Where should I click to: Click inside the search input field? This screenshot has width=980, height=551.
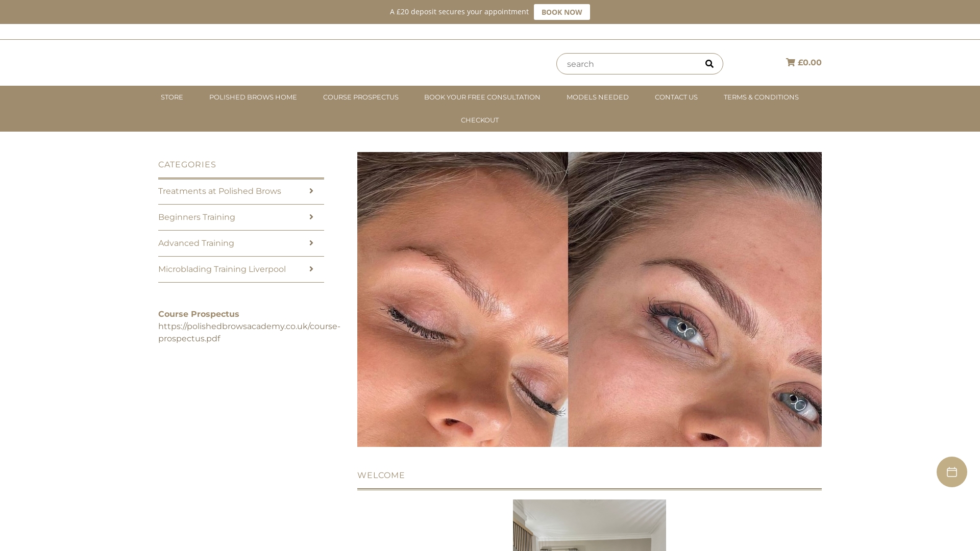pos(628,64)
